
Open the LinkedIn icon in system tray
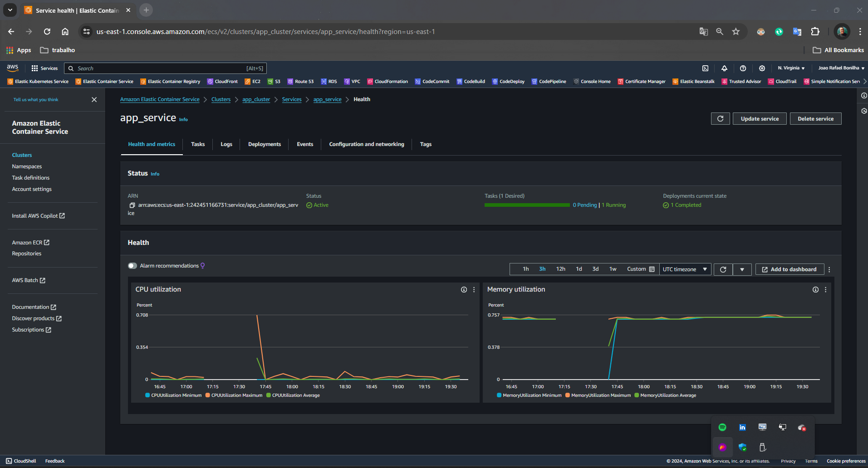[x=742, y=427]
